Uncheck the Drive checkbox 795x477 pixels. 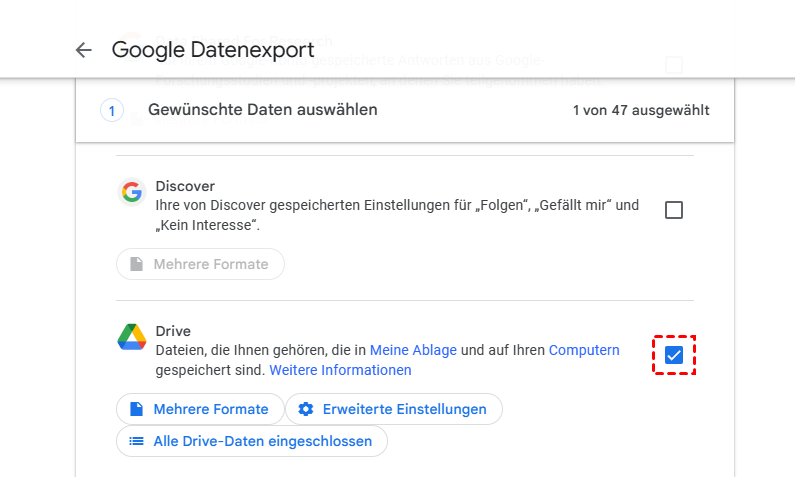(674, 355)
